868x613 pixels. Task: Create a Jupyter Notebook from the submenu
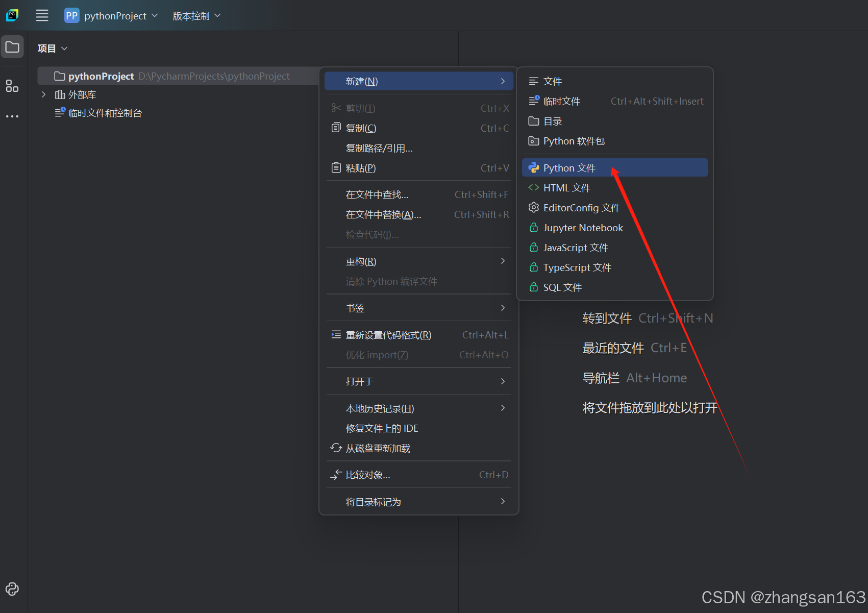point(583,227)
